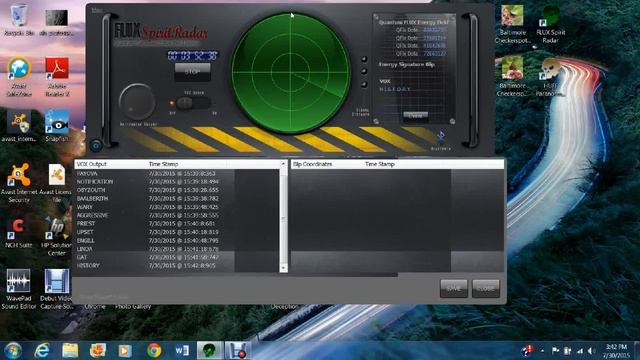Click the VOX list scrollbar down arrow

click(283, 268)
